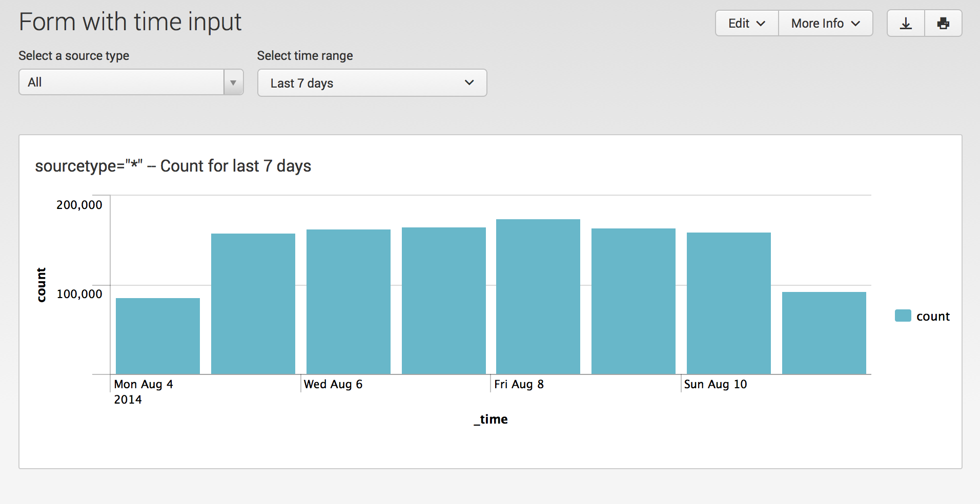Click the count legend color swatch
Screen dimensions: 980x504
coord(903,316)
